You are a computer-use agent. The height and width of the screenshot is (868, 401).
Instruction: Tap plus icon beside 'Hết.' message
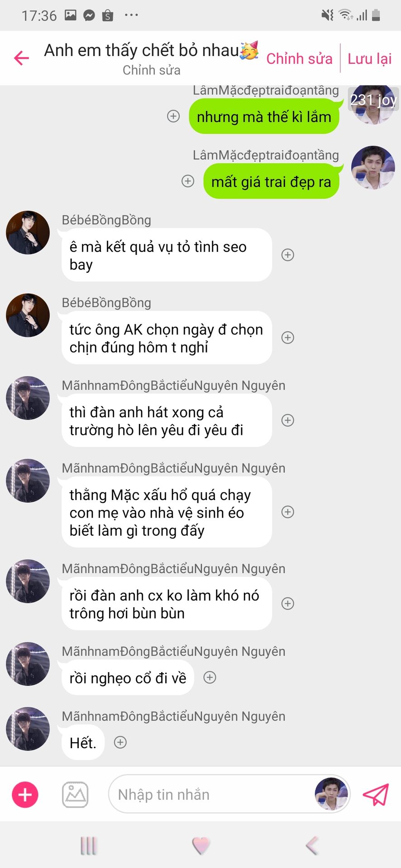[x=120, y=742]
